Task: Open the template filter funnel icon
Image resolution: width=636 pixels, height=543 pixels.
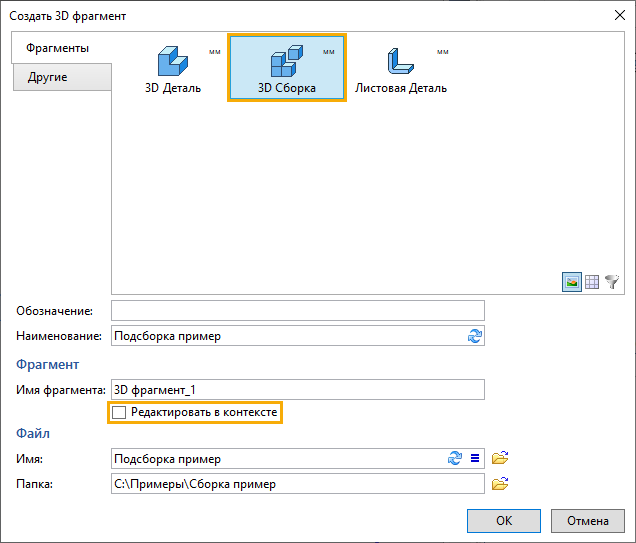Action: pos(611,283)
